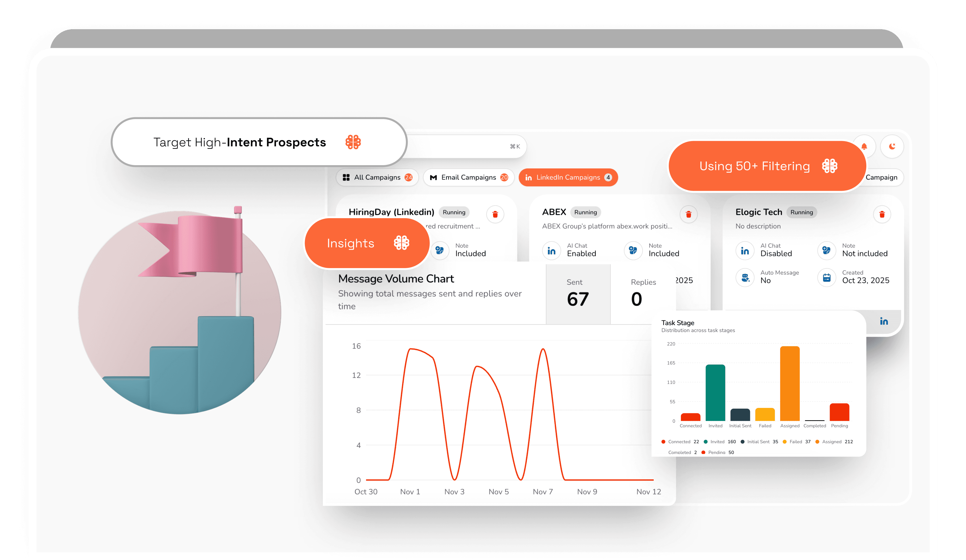Viewport: 966px width, 560px height.
Task: Toggle dark mode moon icon
Action: (892, 146)
